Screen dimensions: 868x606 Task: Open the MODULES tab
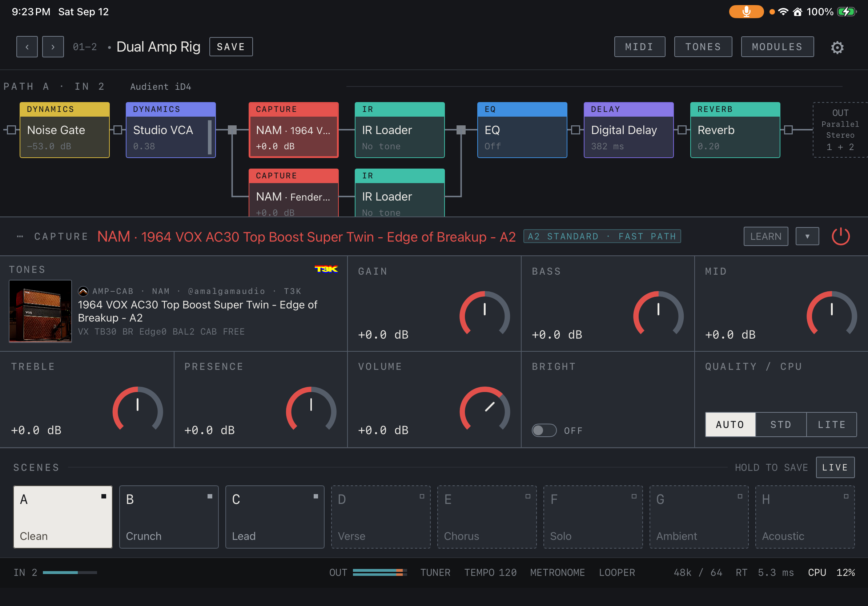tap(777, 47)
